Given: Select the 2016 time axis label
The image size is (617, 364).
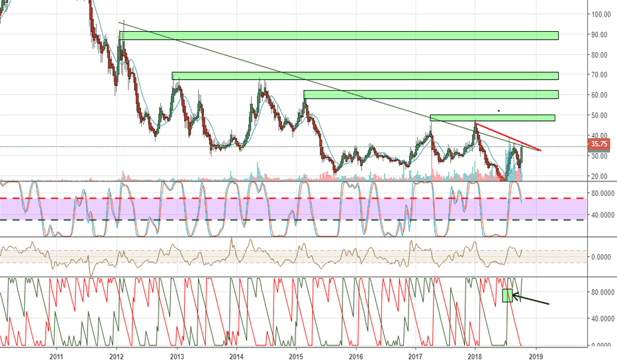Looking at the screenshot, I should click(356, 357).
